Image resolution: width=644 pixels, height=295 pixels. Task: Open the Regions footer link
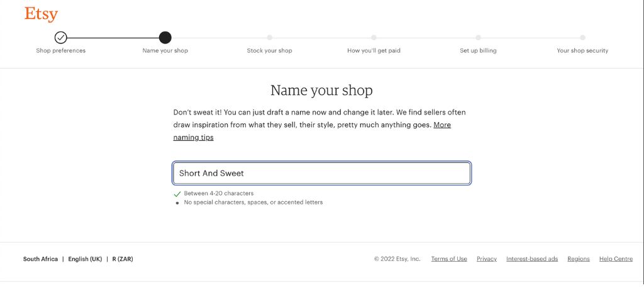578,259
